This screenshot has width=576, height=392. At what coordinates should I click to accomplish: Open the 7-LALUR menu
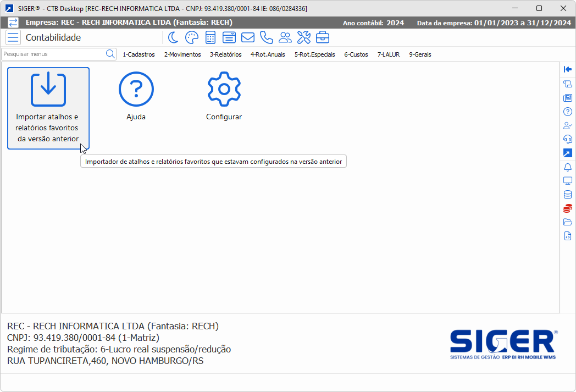pyautogui.click(x=388, y=54)
